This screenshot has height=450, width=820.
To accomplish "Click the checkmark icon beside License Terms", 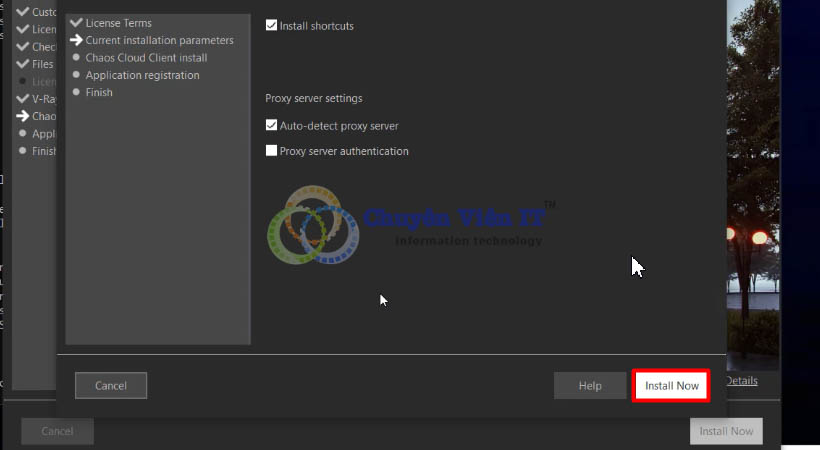I will coord(76,23).
